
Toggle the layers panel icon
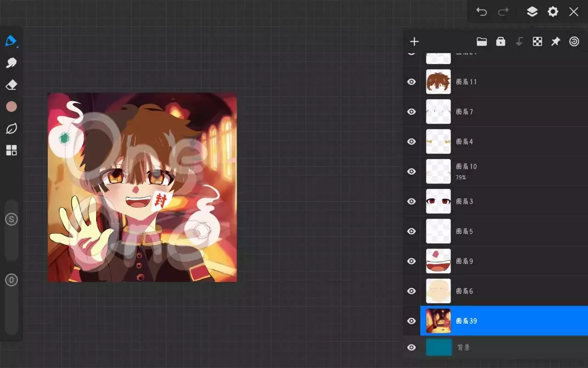tap(532, 11)
